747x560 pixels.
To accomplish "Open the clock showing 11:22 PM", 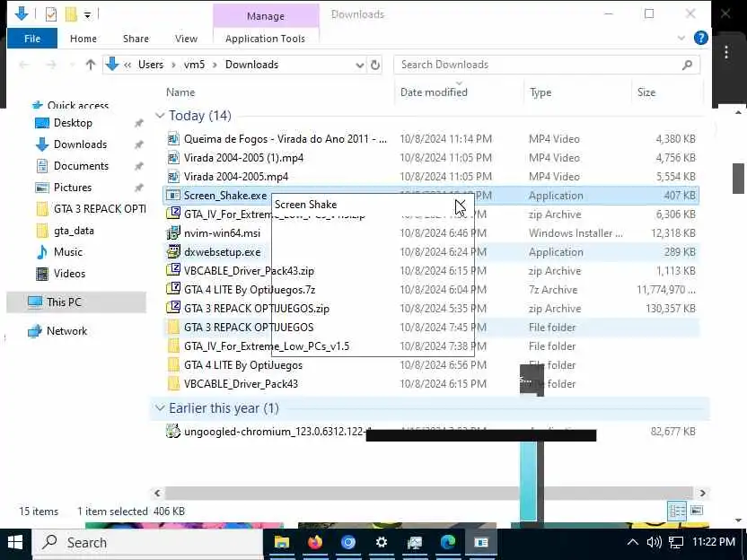I will click(713, 542).
